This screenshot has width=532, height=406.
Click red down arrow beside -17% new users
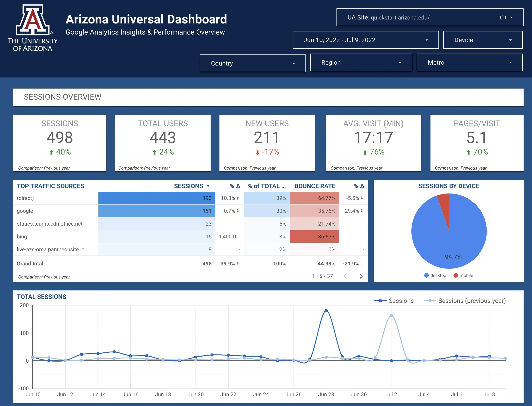point(257,153)
